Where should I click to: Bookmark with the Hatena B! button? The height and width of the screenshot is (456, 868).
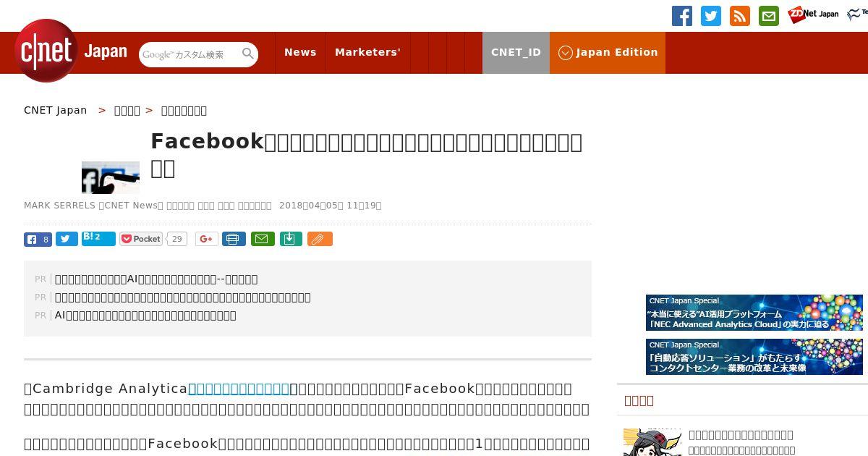98,238
